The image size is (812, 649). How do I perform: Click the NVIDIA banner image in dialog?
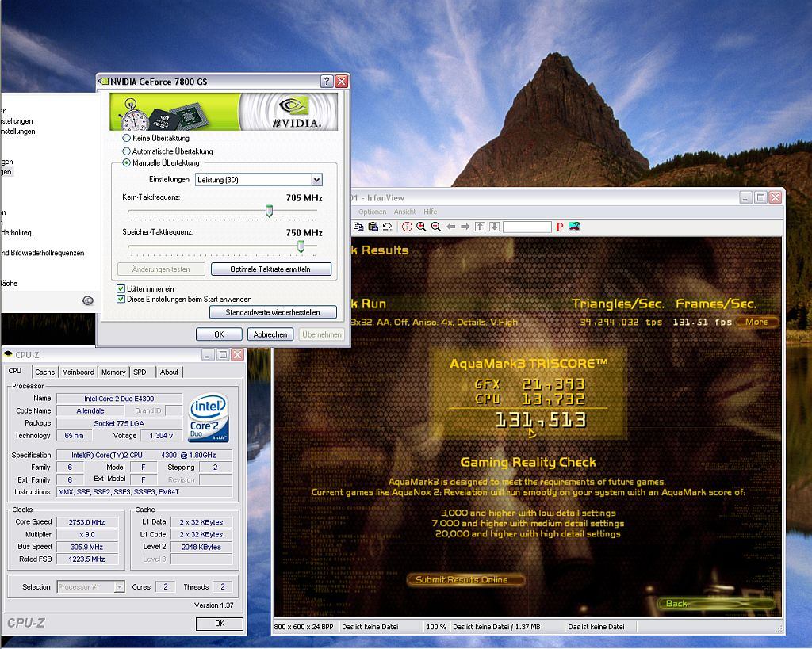click(224, 111)
